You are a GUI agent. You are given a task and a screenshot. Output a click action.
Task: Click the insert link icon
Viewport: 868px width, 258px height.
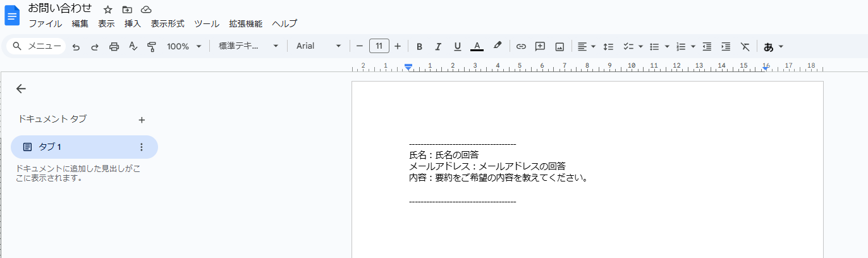point(521,46)
